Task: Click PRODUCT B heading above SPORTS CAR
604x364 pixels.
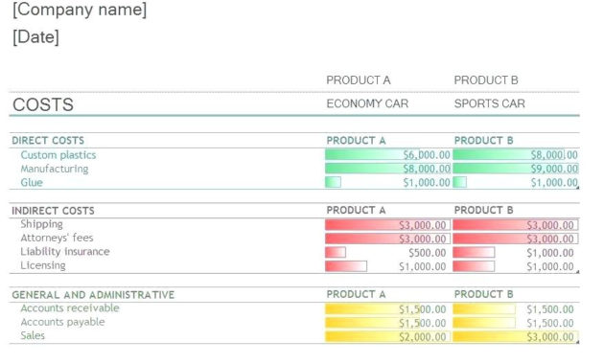Action: 486,80
